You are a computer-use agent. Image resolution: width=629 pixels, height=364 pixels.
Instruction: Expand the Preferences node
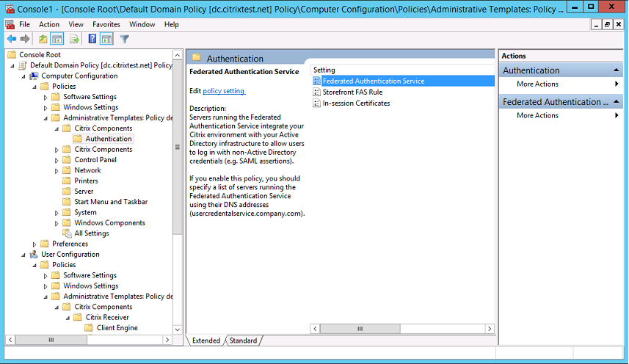pyautogui.click(x=34, y=244)
